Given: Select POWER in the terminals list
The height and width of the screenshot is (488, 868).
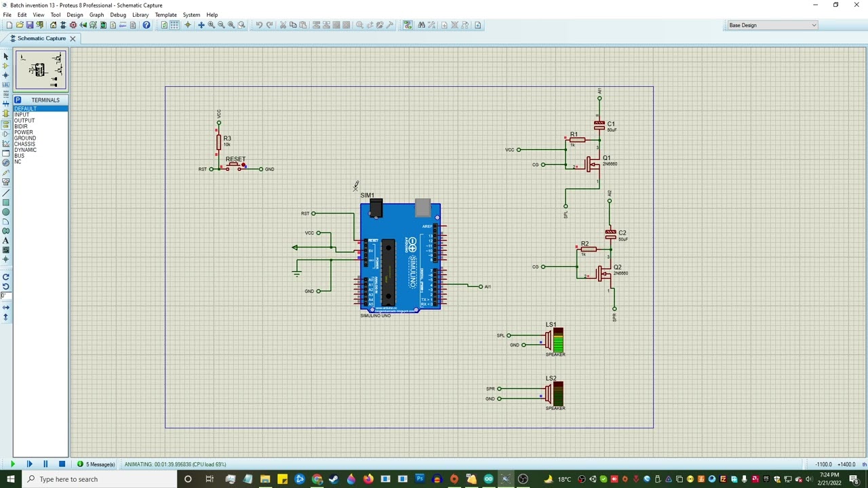Looking at the screenshot, I should pyautogui.click(x=23, y=132).
